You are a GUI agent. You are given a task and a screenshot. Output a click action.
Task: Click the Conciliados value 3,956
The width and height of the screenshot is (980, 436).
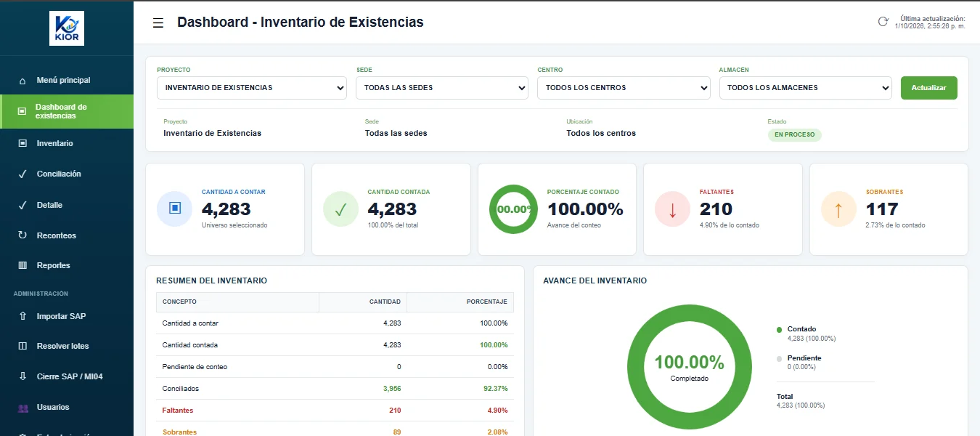392,389
